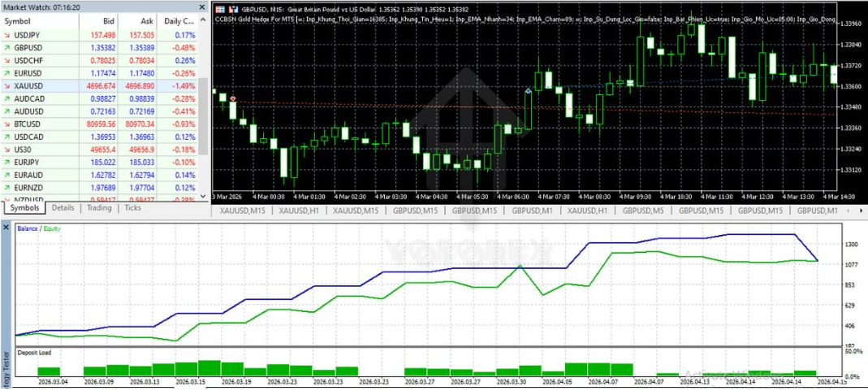This screenshot has width=868, height=391.
Task: Sort by the Daily C... column header
Action: point(178,21)
